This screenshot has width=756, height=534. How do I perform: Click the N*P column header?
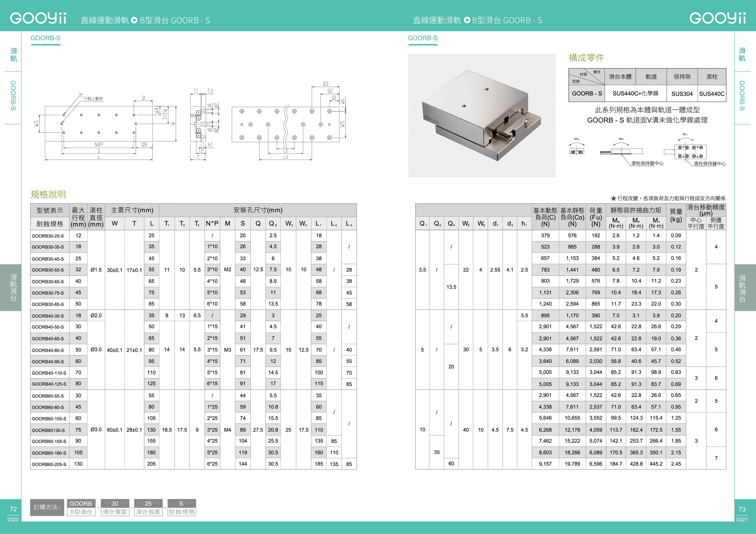coord(212,223)
